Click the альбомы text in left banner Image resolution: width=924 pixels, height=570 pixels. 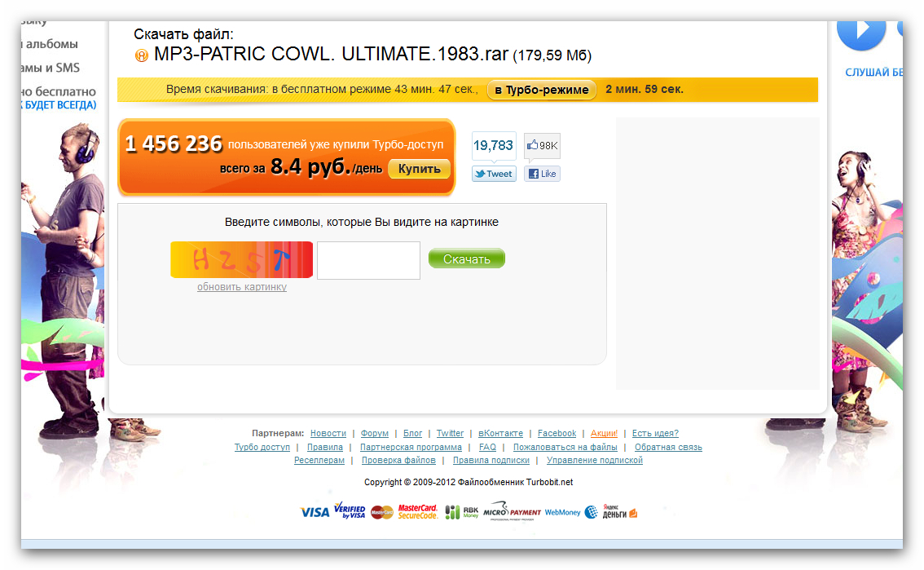coord(52,44)
